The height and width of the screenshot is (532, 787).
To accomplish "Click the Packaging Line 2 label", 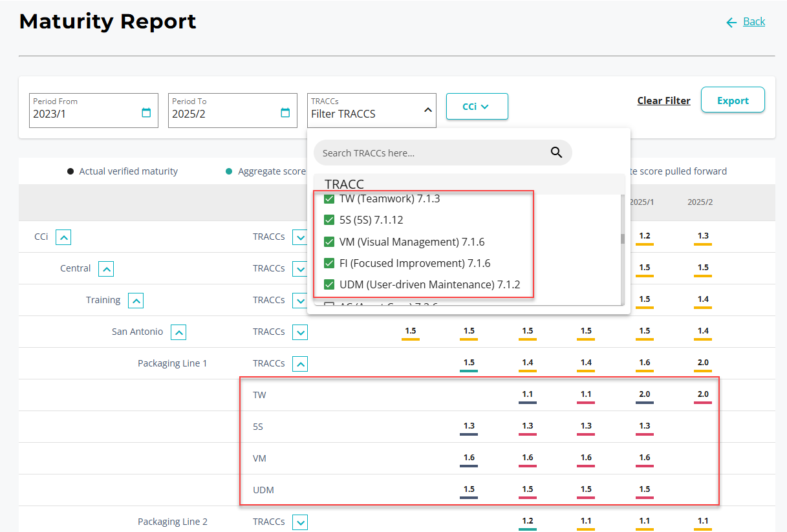I will [173, 522].
